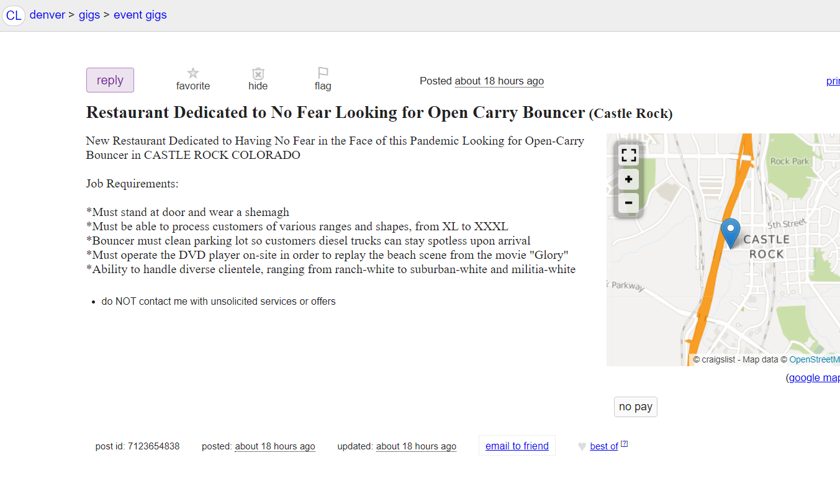The height and width of the screenshot is (504, 840).
Task: Click the OpenStreetMap attribution link
Action: (814, 359)
